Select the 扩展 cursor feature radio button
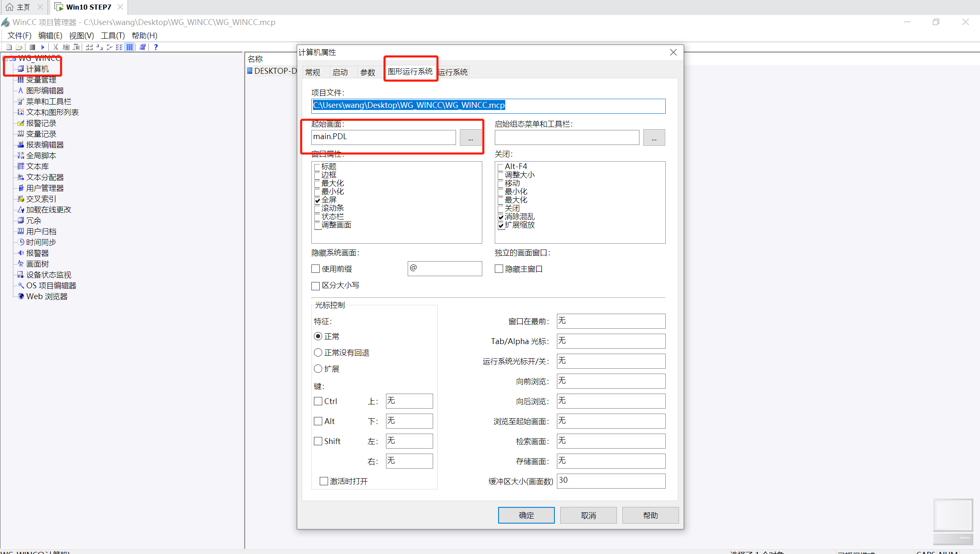980x554 pixels. click(x=318, y=368)
